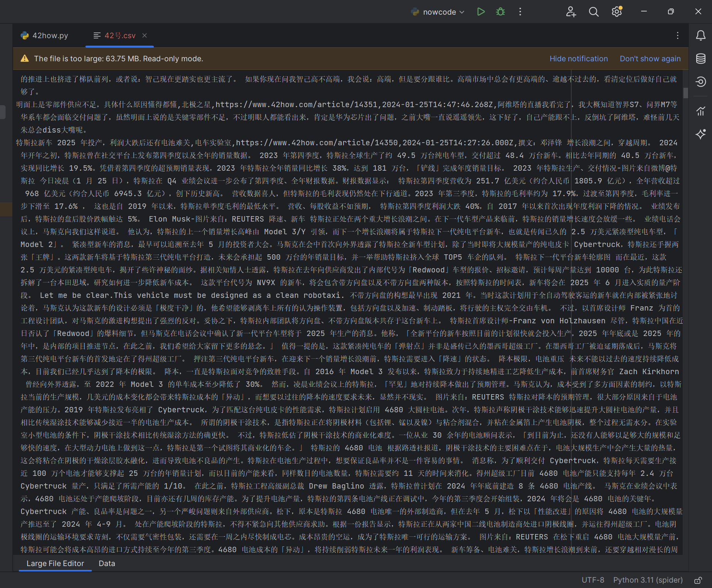Start debugging with the bug icon
The width and height of the screenshot is (712, 588).
[x=500, y=12]
